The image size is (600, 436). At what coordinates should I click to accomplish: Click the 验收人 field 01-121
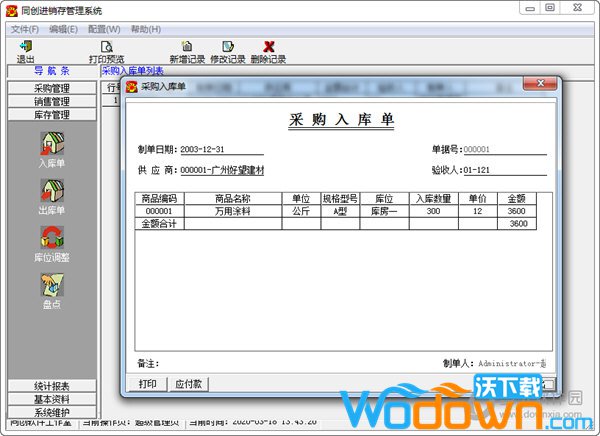coord(505,170)
